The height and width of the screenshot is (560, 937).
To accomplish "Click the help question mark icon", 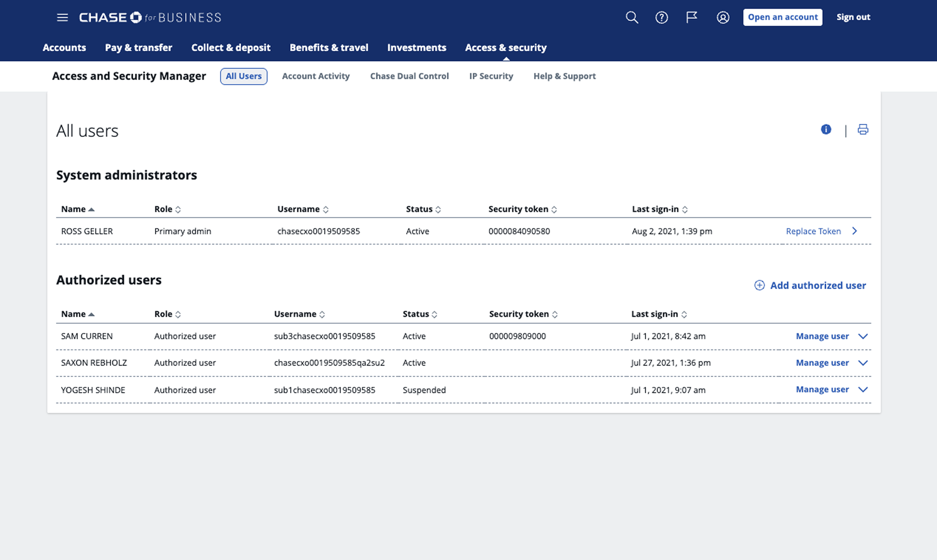I will [661, 17].
